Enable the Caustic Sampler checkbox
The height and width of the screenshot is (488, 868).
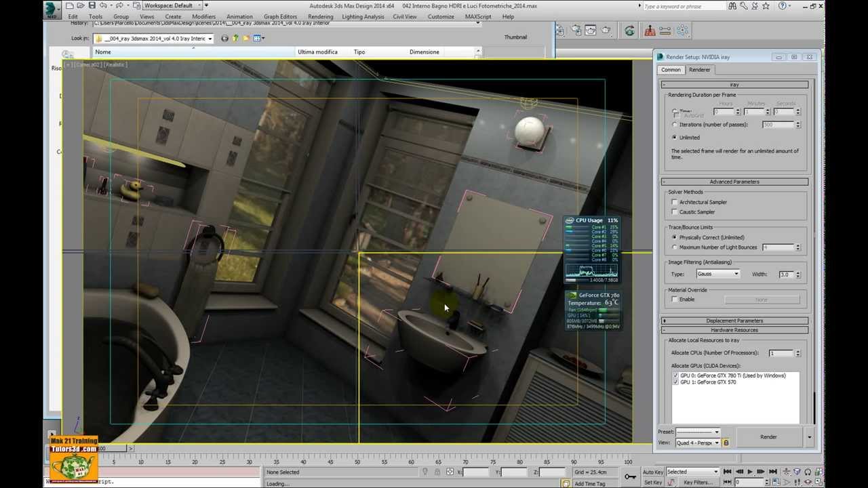[675, 212]
